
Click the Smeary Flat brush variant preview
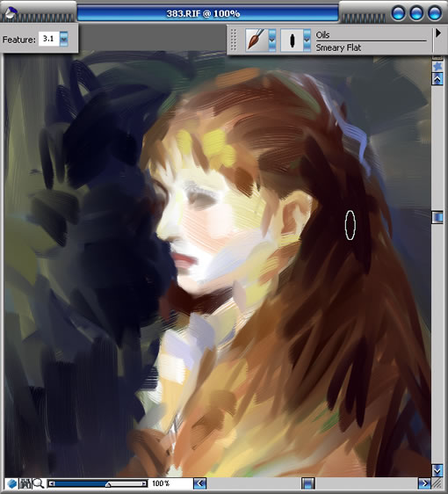tap(292, 40)
